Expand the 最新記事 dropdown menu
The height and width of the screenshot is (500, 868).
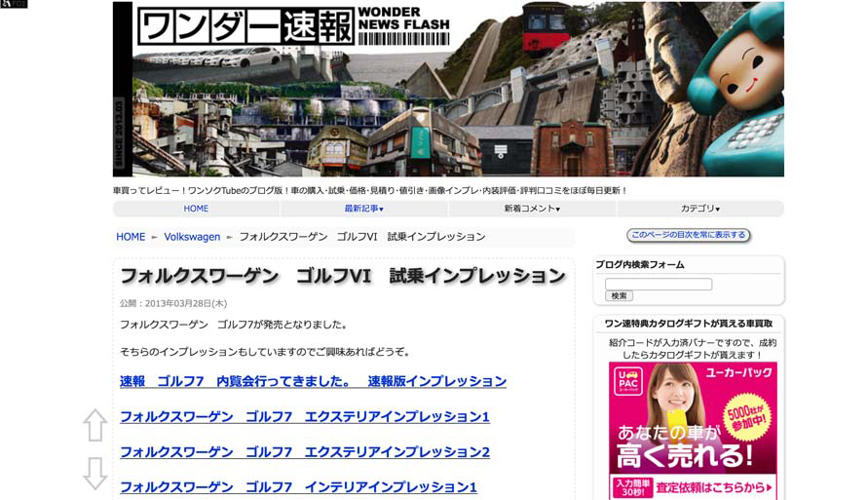pyautogui.click(x=364, y=209)
